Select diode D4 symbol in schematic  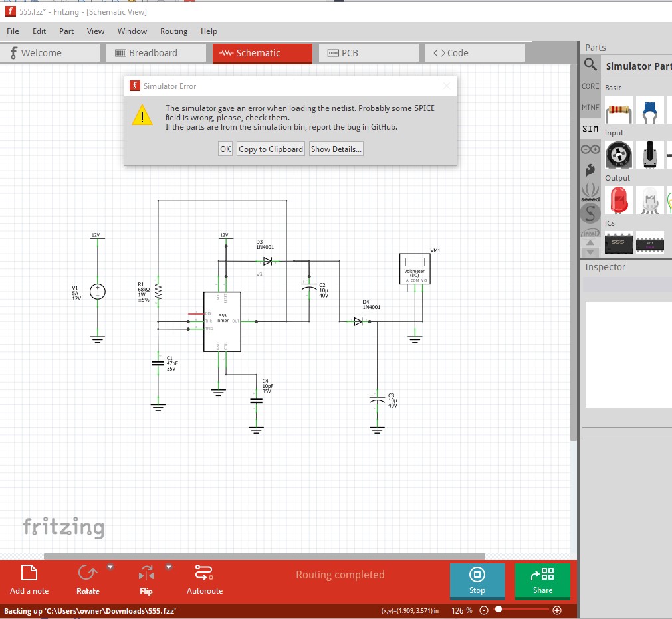point(358,321)
